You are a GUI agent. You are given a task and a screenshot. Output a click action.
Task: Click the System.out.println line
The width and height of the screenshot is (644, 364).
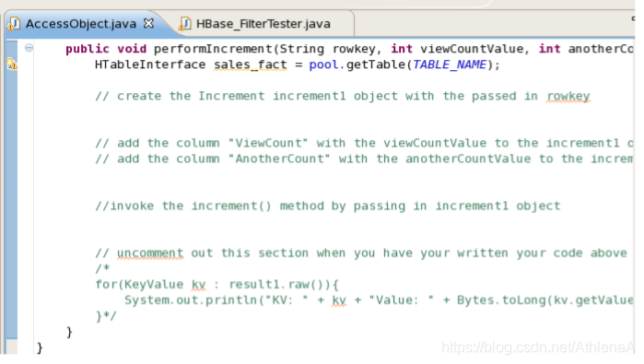point(379,300)
